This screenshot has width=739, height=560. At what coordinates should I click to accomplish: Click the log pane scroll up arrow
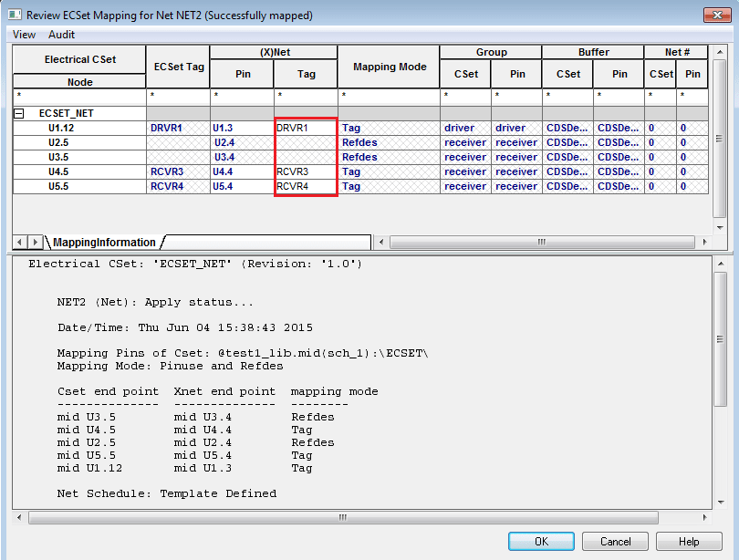point(721,264)
